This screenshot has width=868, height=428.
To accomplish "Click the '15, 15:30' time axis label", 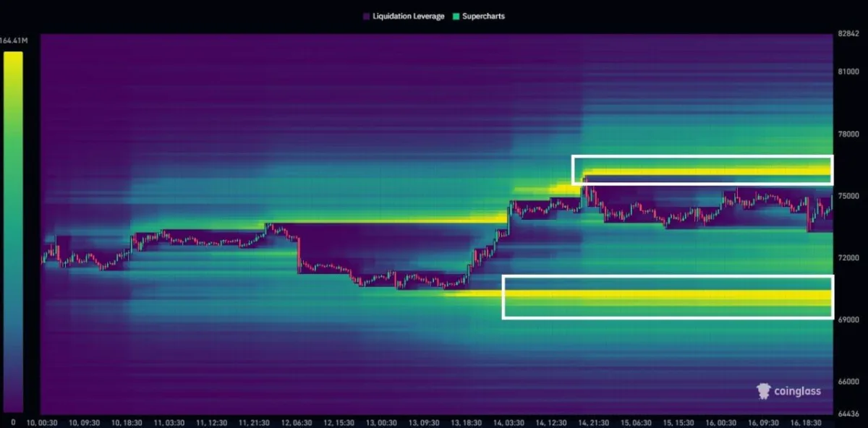I will pyautogui.click(x=679, y=421).
